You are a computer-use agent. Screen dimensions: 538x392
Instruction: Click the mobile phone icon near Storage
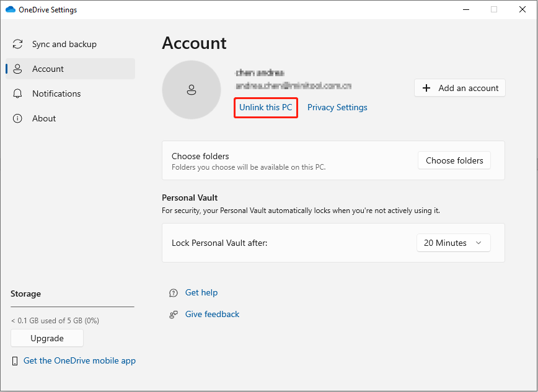coord(15,361)
